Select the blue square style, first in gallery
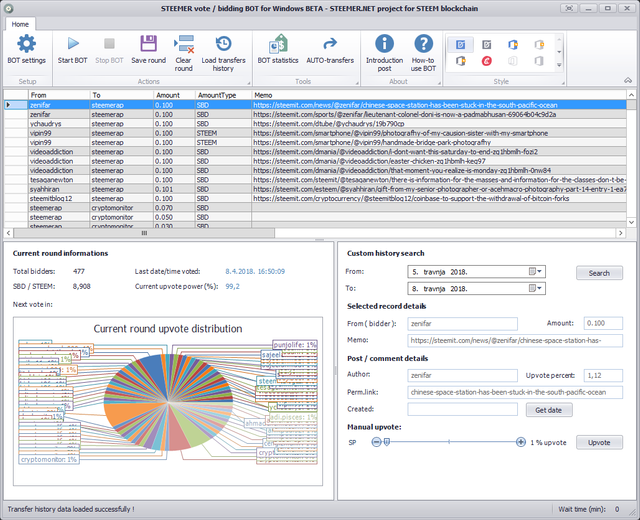 click(x=460, y=44)
